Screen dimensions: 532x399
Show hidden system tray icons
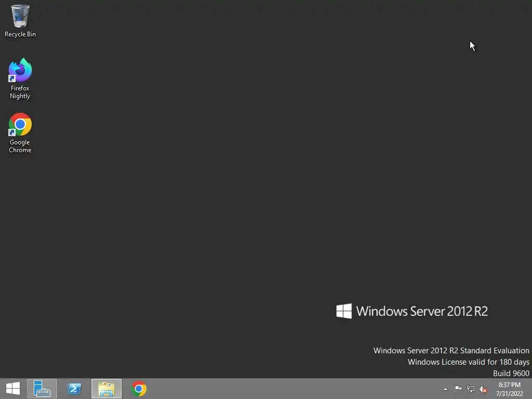tap(445, 389)
